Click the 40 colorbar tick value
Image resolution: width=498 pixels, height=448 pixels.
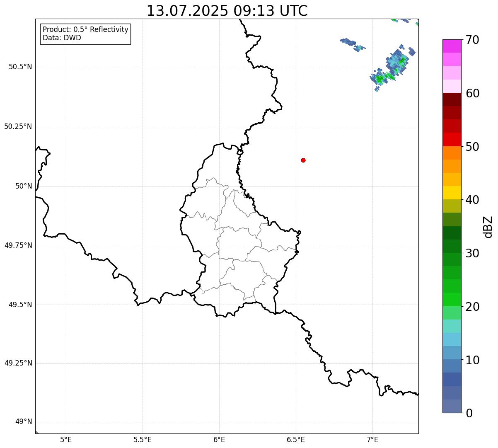(x=472, y=200)
